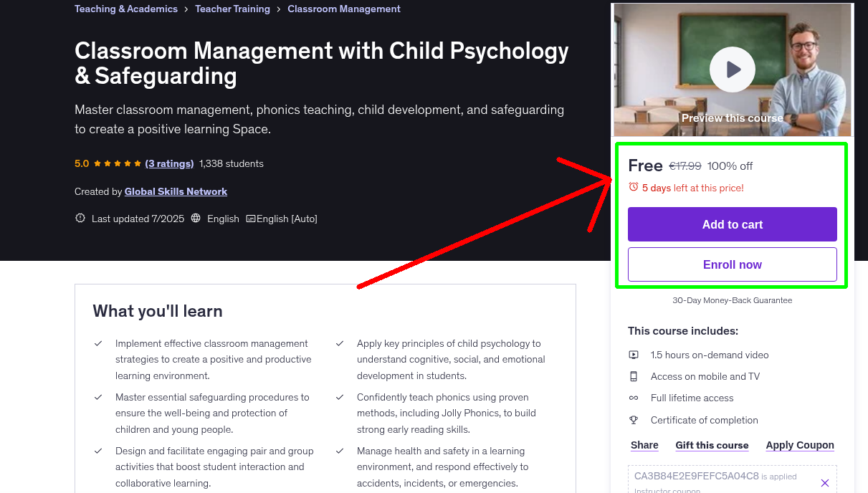Click the certificate of completion trophy icon
This screenshot has height=493, width=868.
(634, 420)
